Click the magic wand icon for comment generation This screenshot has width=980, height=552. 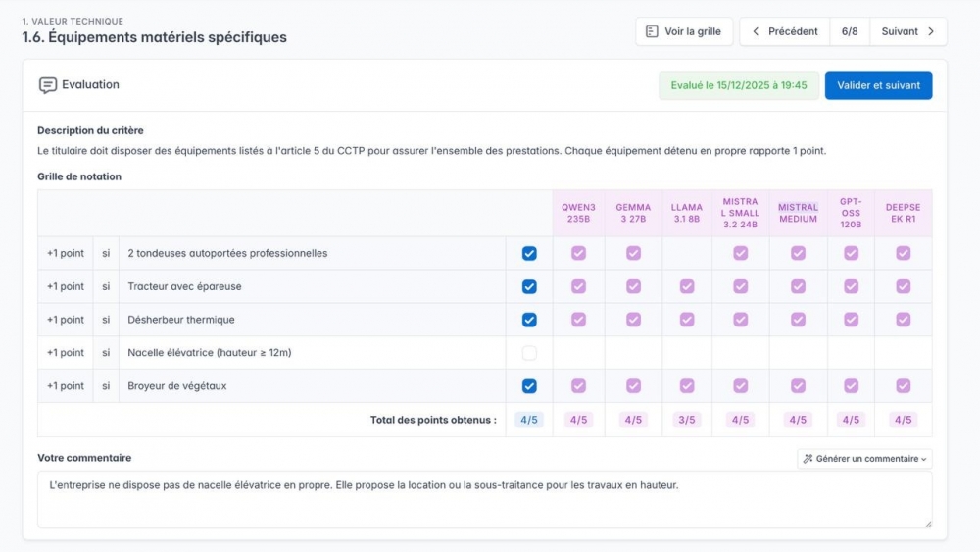click(x=808, y=459)
